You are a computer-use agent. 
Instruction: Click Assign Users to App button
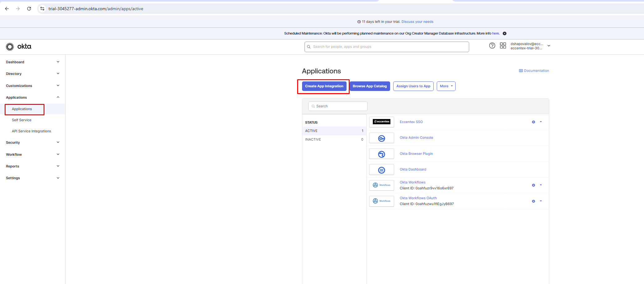pos(413,86)
